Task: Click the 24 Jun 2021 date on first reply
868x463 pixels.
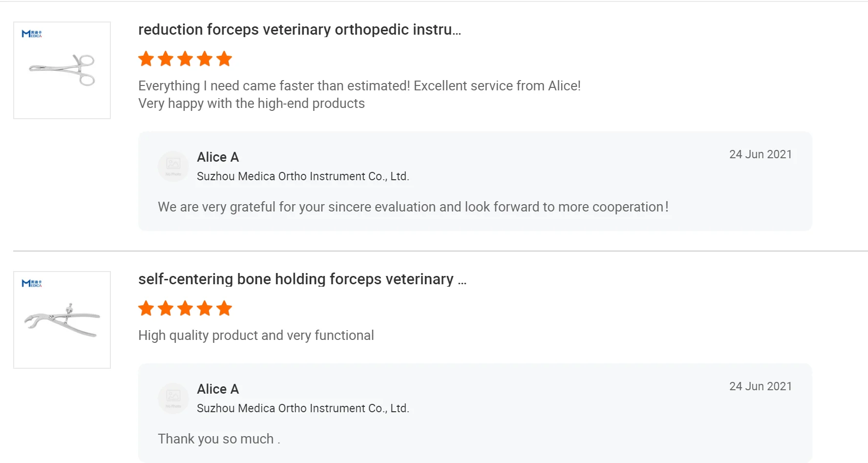Action: pos(760,154)
